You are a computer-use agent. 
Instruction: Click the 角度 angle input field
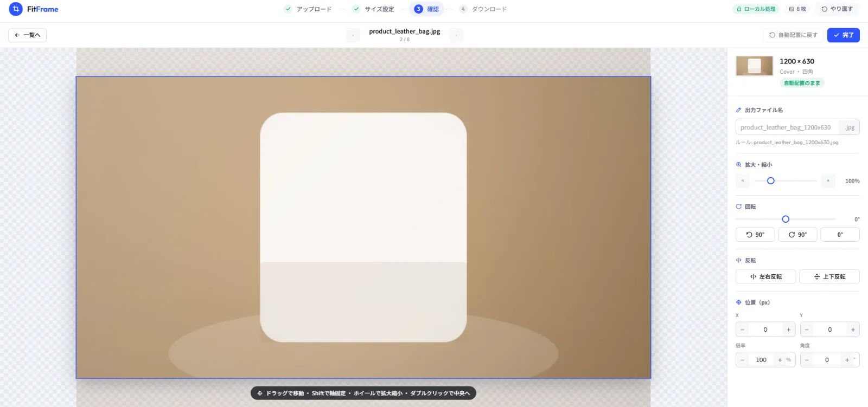point(827,360)
